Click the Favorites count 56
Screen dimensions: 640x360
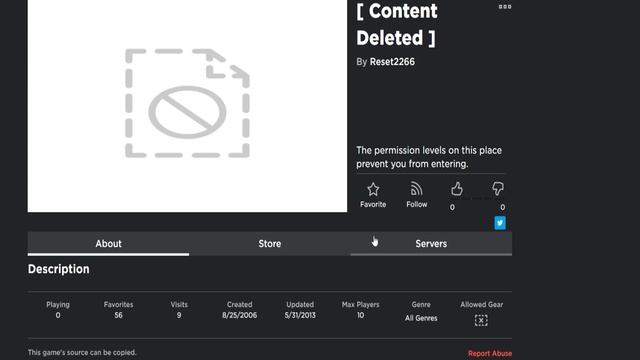coord(118,315)
